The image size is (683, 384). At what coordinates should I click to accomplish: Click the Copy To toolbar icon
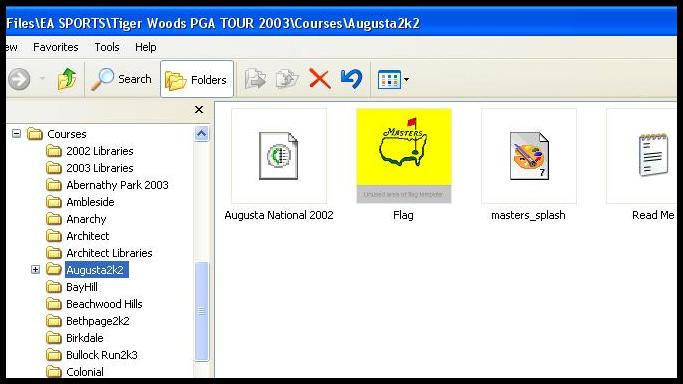[287, 80]
